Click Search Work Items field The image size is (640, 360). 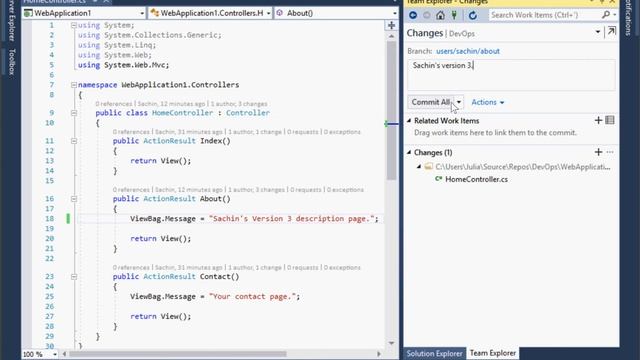(545, 15)
